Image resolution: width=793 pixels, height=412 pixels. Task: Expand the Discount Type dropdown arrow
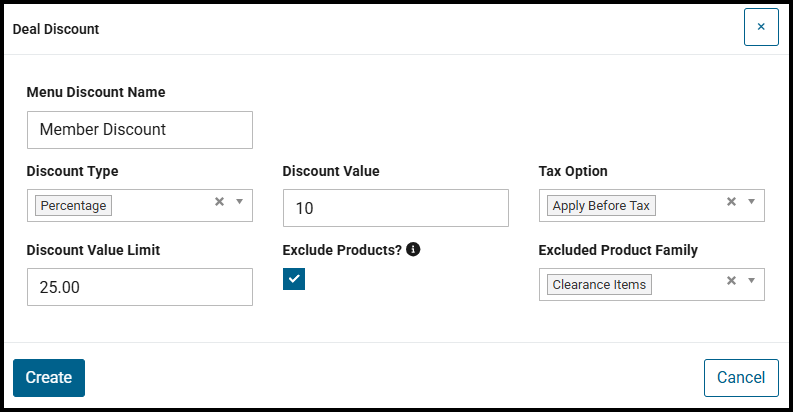(x=240, y=202)
